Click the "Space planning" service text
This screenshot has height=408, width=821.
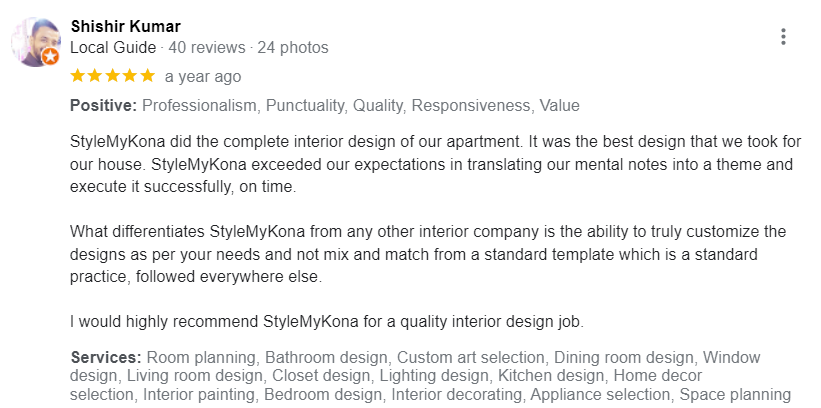pyautogui.click(x=735, y=394)
